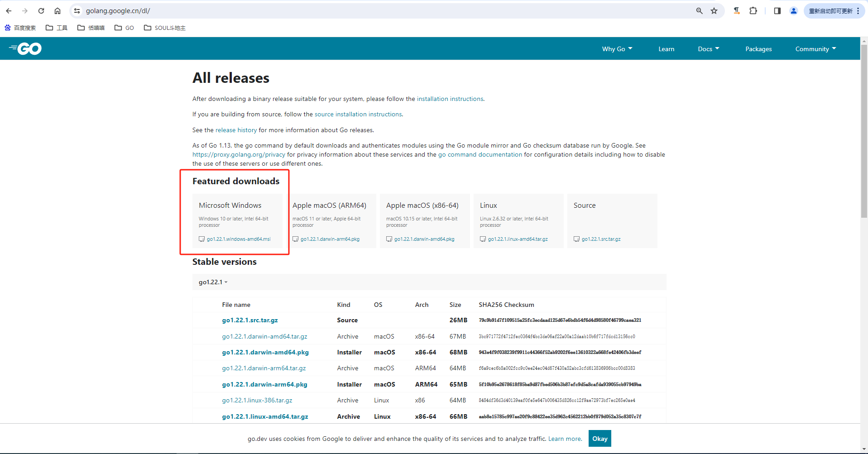The image size is (868, 454).
Task: Click the browser home icon
Action: pyautogui.click(x=58, y=11)
